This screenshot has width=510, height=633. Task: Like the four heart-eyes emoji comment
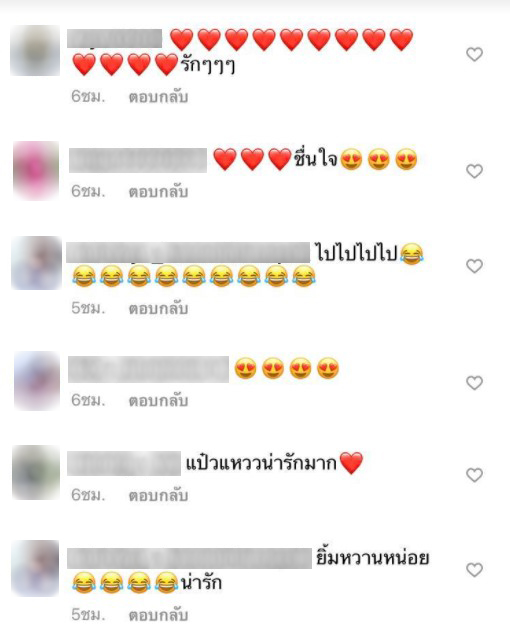coord(474,383)
